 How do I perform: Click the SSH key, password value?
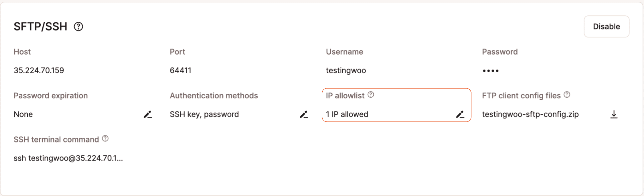[204, 114]
